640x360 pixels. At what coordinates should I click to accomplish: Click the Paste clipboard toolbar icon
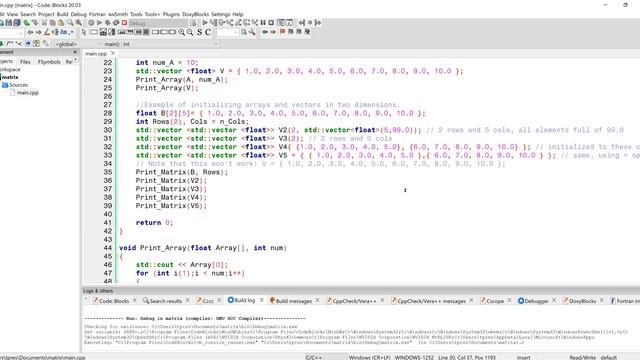pos(61,23)
